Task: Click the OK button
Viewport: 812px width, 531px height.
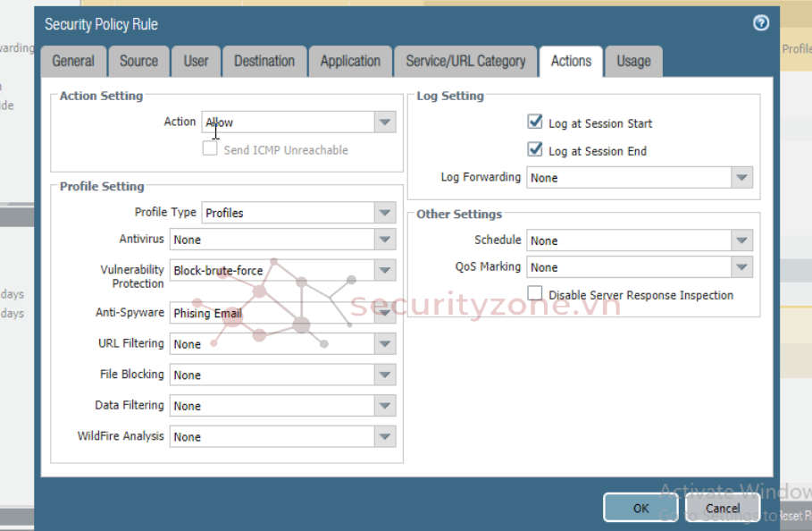Action: pyautogui.click(x=640, y=508)
